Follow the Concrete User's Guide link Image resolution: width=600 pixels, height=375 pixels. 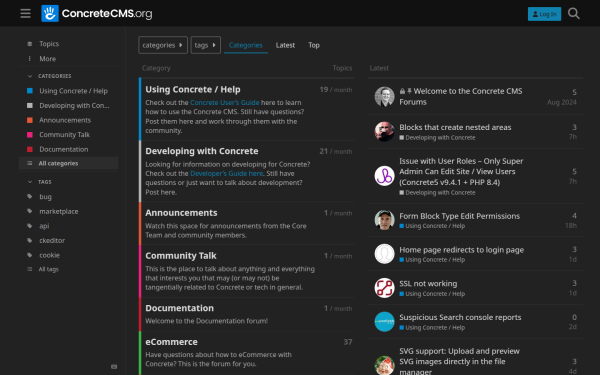click(x=225, y=103)
